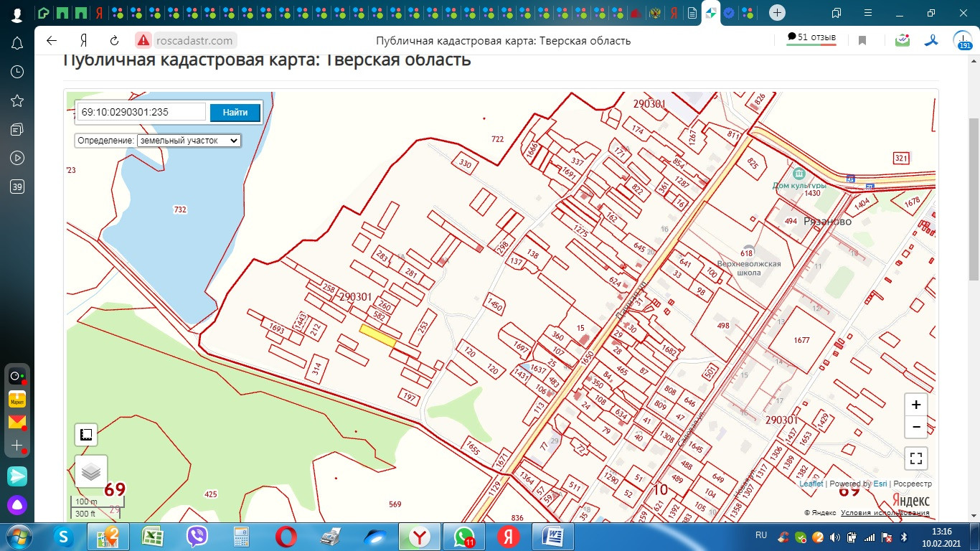Switch the map to fullscreen view
This screenshot has height=551, width=980.
click(916, 458)
